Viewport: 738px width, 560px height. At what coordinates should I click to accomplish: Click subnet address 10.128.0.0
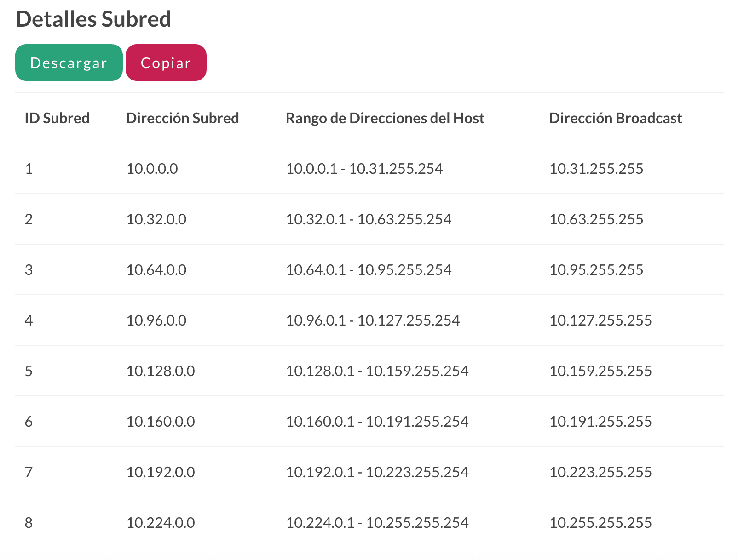[160, 371]
